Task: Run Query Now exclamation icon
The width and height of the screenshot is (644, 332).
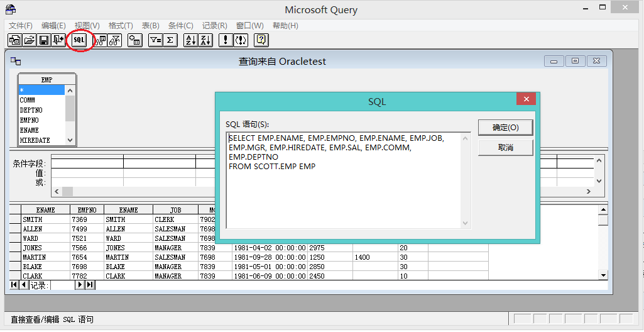Action: (226, 40)
